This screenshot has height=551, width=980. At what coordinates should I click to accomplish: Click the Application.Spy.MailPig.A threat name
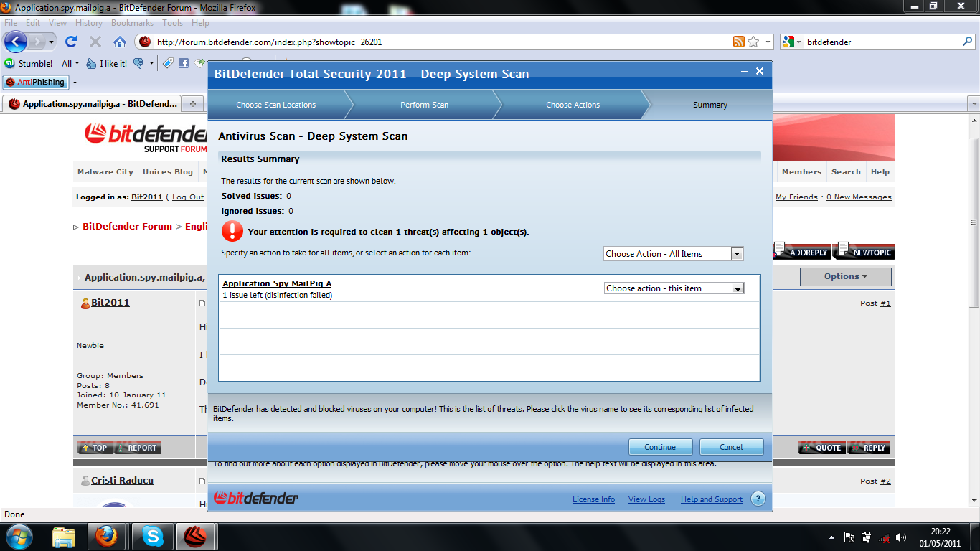pyautogui.click(x=277, y=283)
